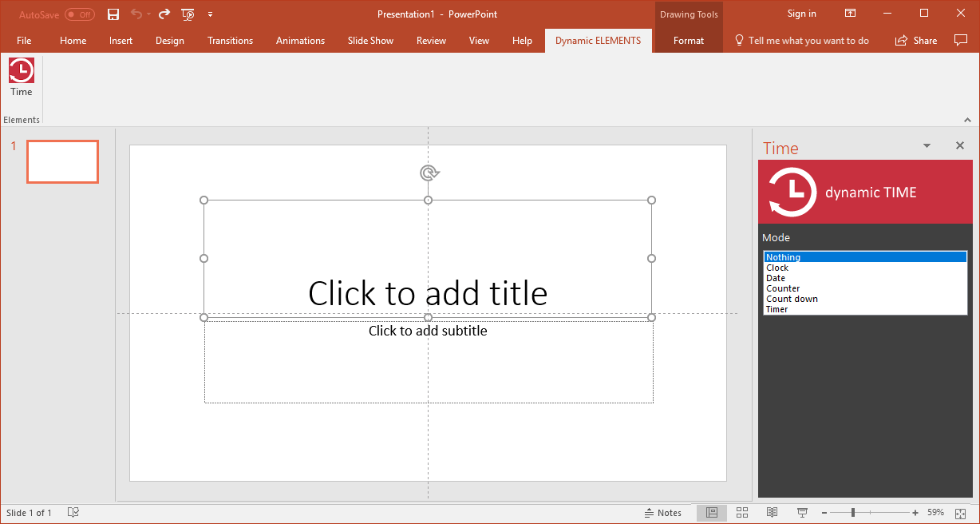Open the Animations tab

click(300, 41)
